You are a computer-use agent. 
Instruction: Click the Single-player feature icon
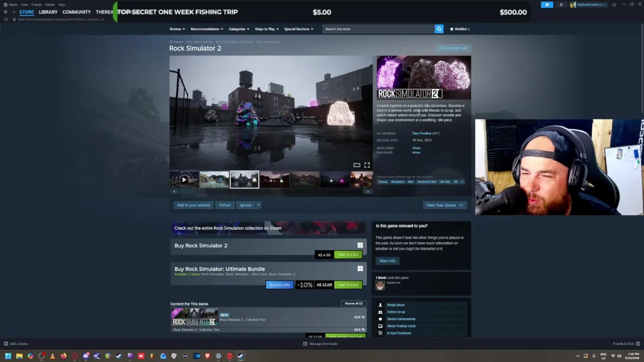click(380, 305)
